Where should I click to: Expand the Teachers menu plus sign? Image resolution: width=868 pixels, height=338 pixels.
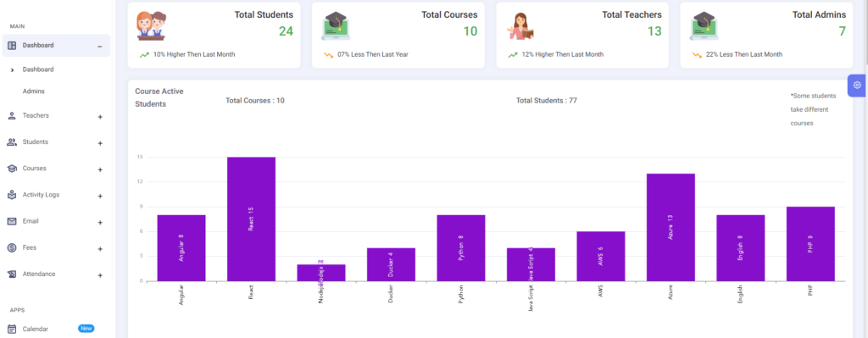tap(100, 117)
